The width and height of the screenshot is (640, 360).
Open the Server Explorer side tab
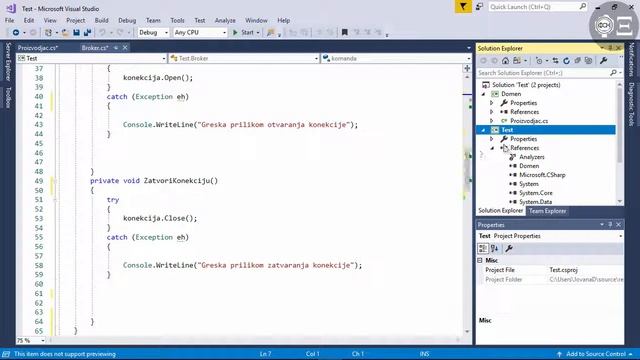[x=8, y=61]
